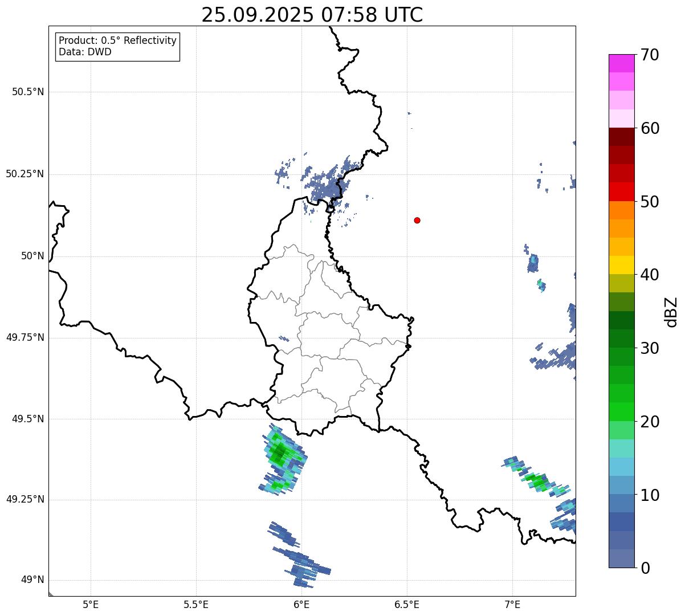This screenshot has height=616, width=685.
Task: Click the '6.5°E' longitude label
Action: (x=407, y=604)
